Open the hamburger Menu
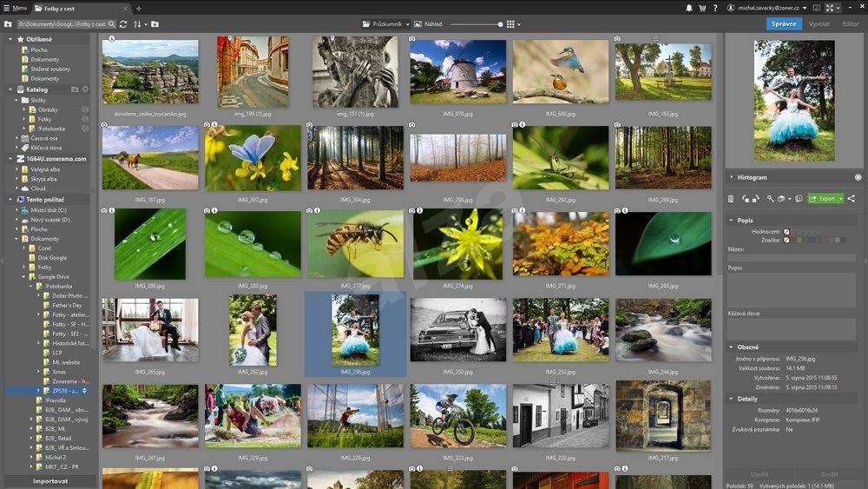The width and height of the screenshot is (868, 489). point(15,8)
